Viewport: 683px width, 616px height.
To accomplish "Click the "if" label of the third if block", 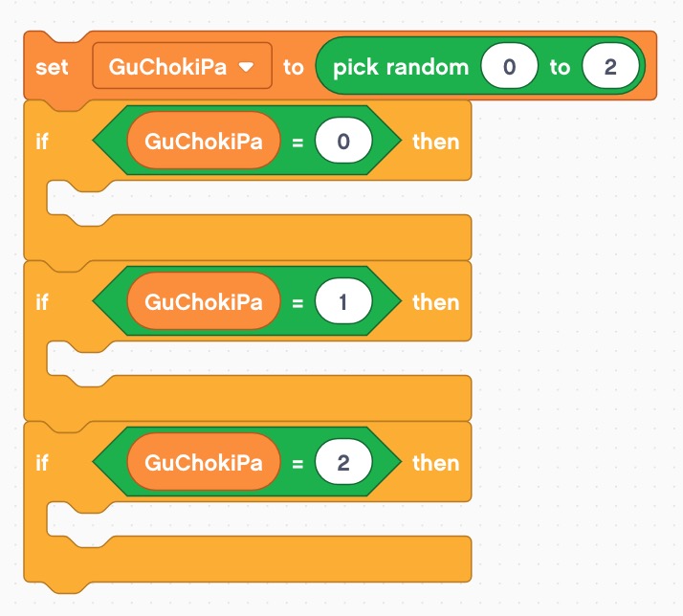I will [42, 463].
